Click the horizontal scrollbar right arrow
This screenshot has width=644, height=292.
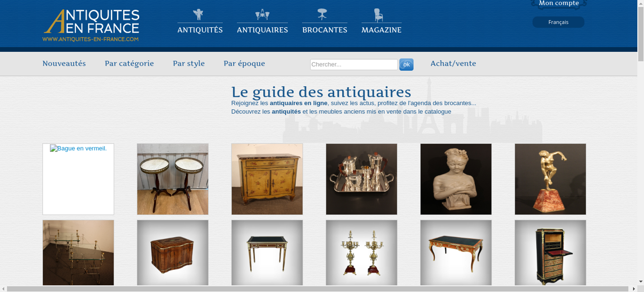tap(634, 289)
